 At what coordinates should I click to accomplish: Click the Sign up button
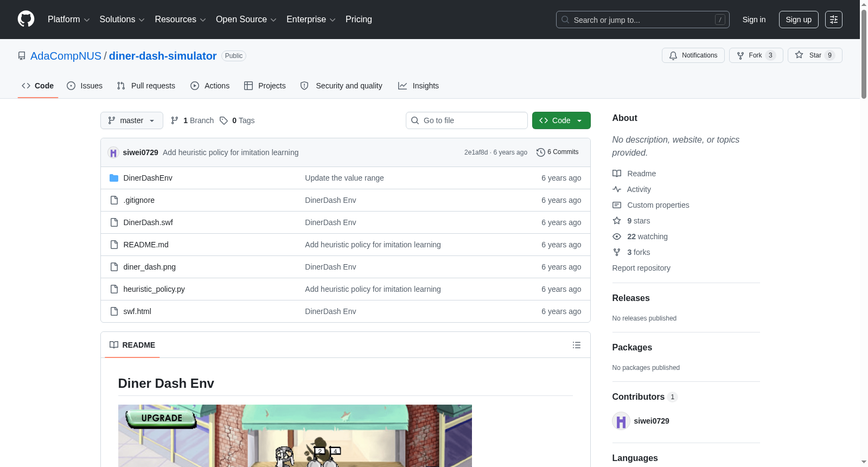pyautogui.click(x=799, y=20)
